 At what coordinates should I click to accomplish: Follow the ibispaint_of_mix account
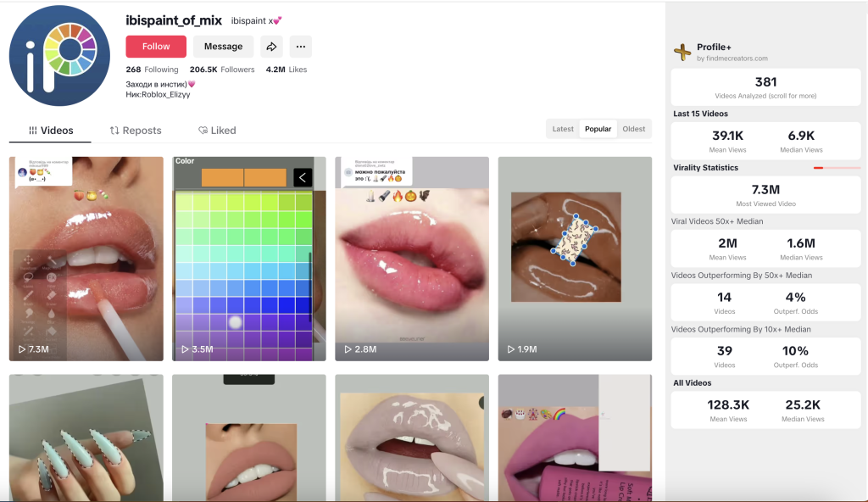[x=156, y=47]
